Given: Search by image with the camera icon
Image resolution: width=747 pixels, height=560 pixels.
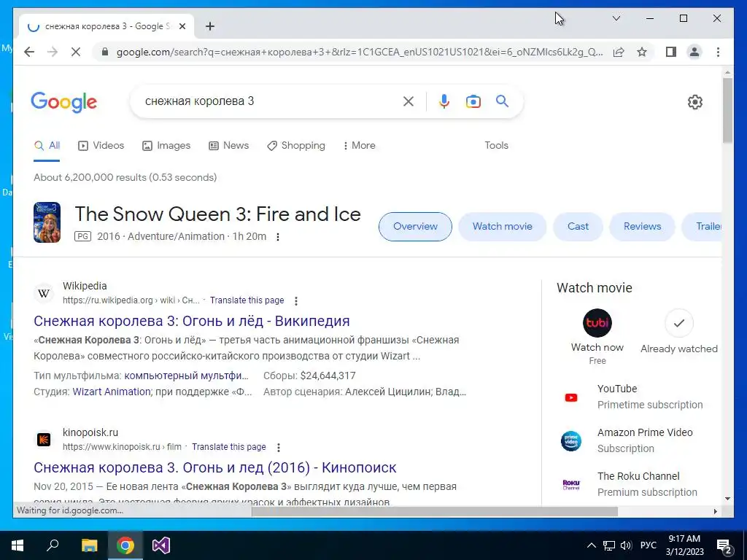Looking at the screenshot, I should (473, 101).
